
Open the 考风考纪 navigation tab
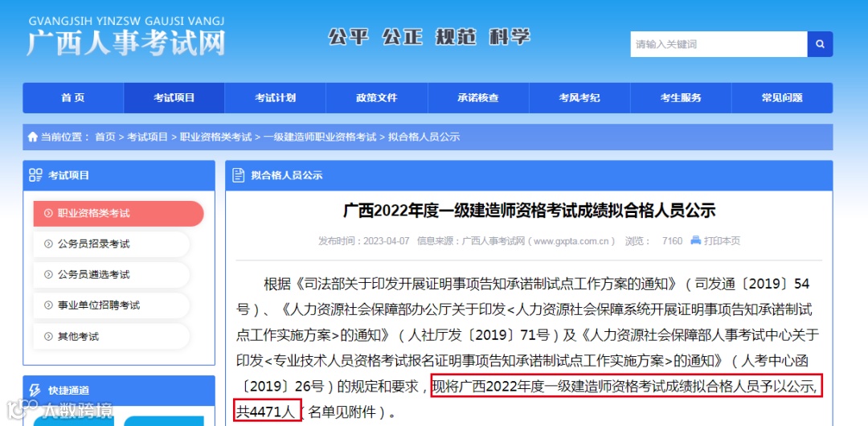click(579, 98)
